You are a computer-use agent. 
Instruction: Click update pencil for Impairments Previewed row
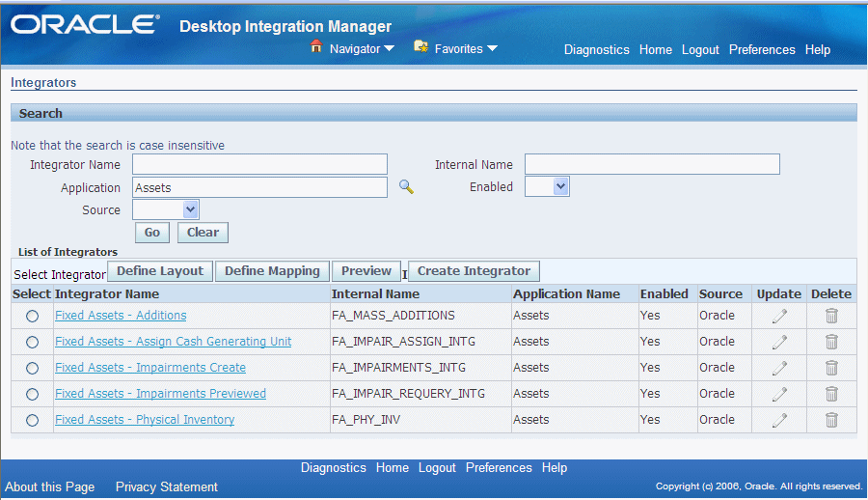pos(779,394)
